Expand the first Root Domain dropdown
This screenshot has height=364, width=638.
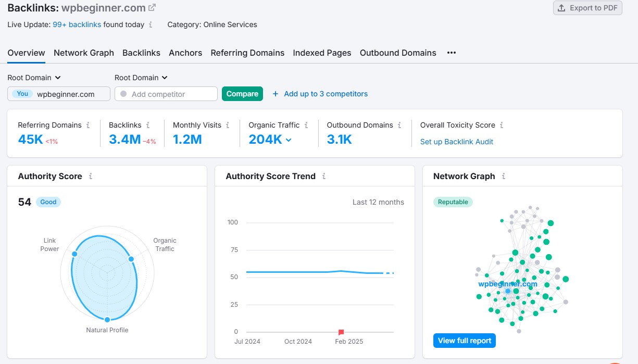(x=34, y=78)
